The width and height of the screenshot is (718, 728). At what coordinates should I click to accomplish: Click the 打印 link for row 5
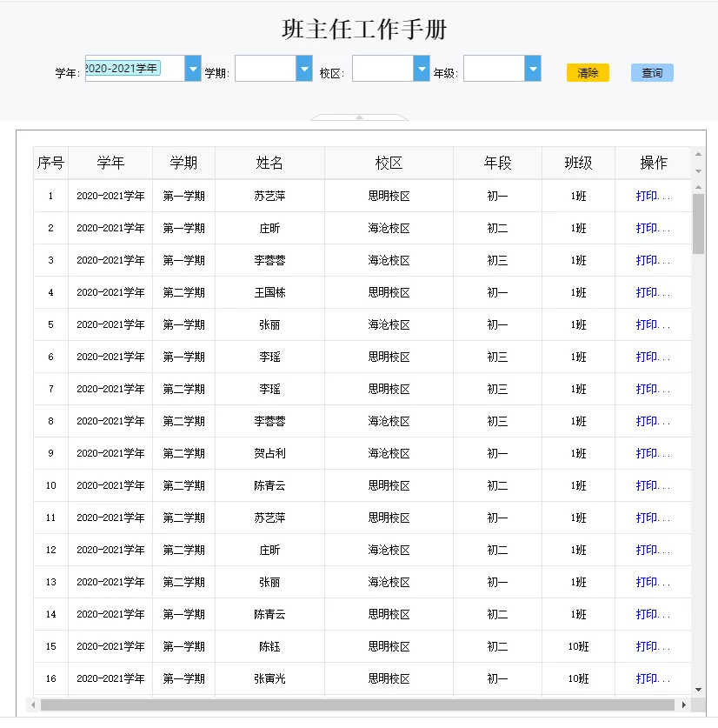652,324
